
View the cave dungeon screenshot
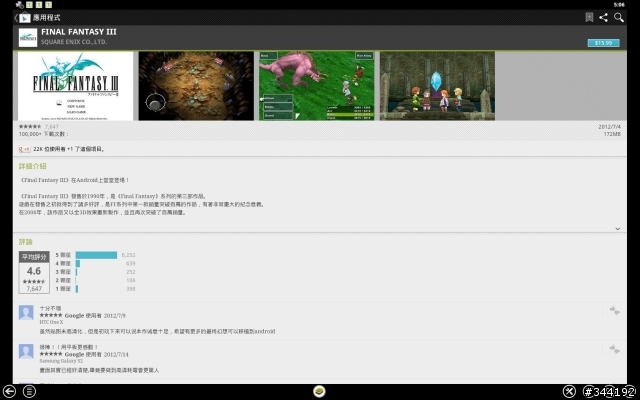click(x=196, y=86)
